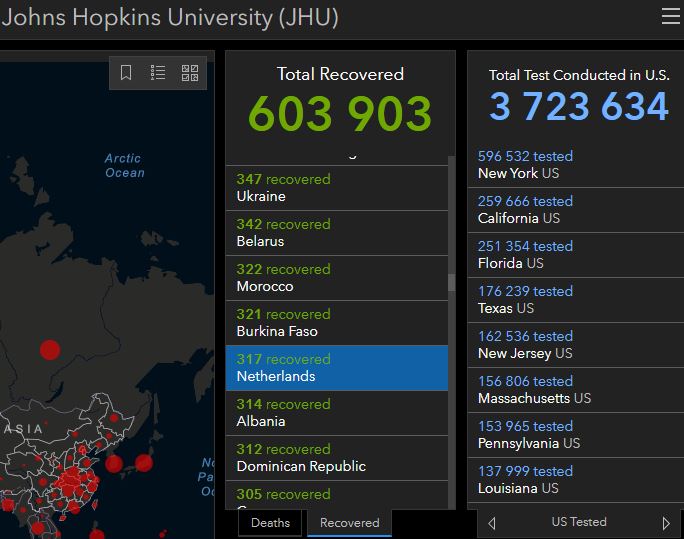Switch to the Recovered tab
This screenshot has width=684, height=539.
[349, 522]
